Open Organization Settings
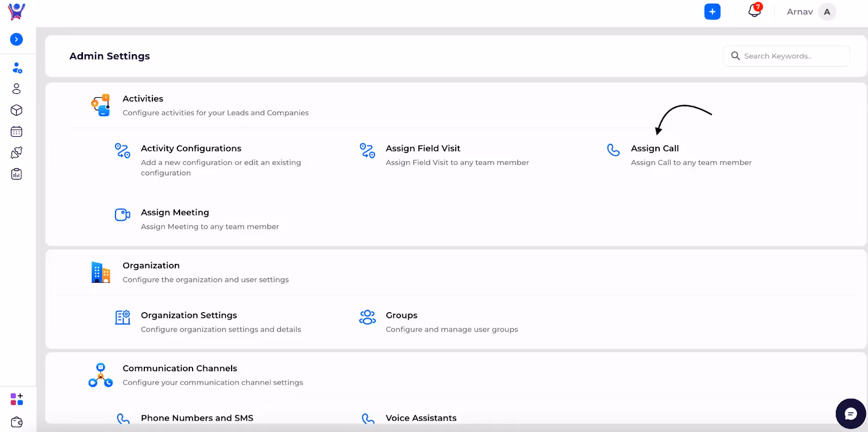 pyautogui.click(x=189, y=315)
